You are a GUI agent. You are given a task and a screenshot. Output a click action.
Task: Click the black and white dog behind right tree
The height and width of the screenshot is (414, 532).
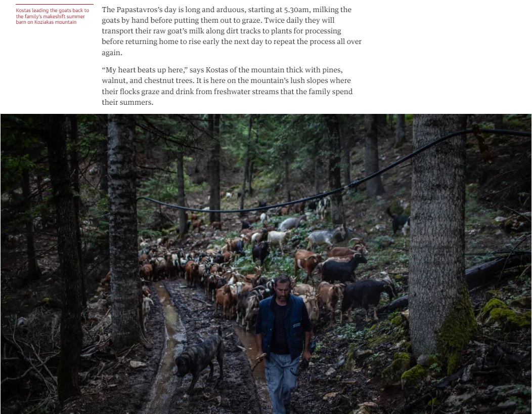400,223
